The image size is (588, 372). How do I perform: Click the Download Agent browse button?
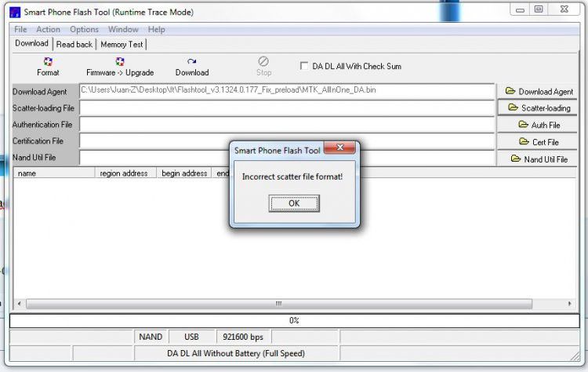point(539,91)
